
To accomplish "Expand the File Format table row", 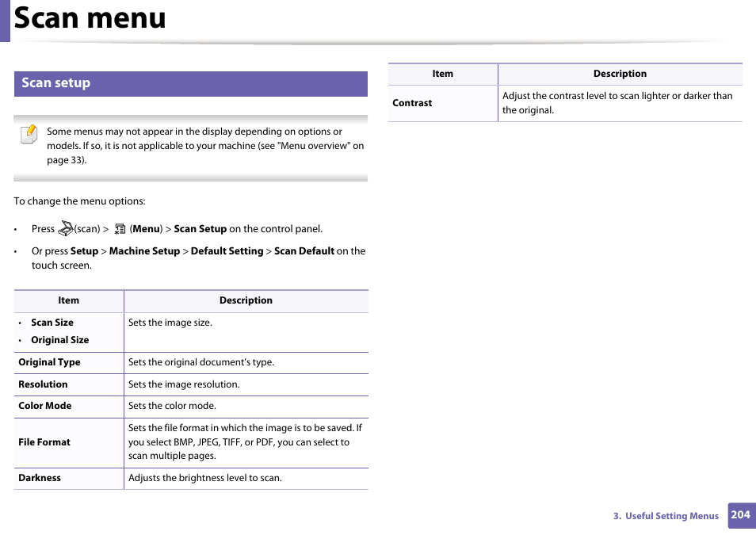I will coord(44,442).
